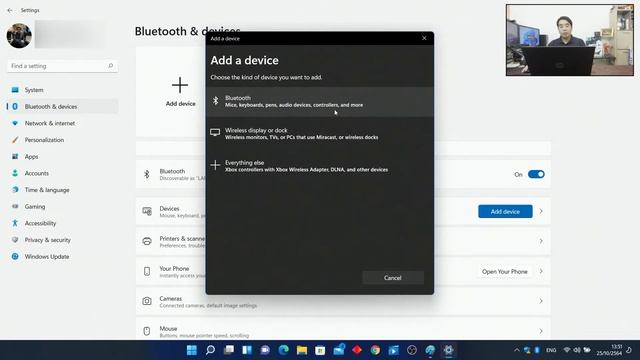Click the Devices row icon
This screenshot has width=640, height=360.
(147, 211)
